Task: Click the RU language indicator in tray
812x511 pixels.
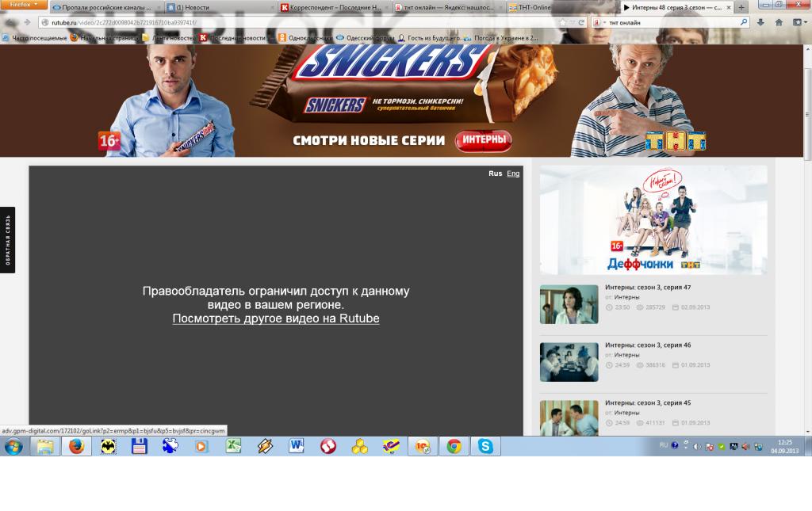Action: click(x=664, y=444)
